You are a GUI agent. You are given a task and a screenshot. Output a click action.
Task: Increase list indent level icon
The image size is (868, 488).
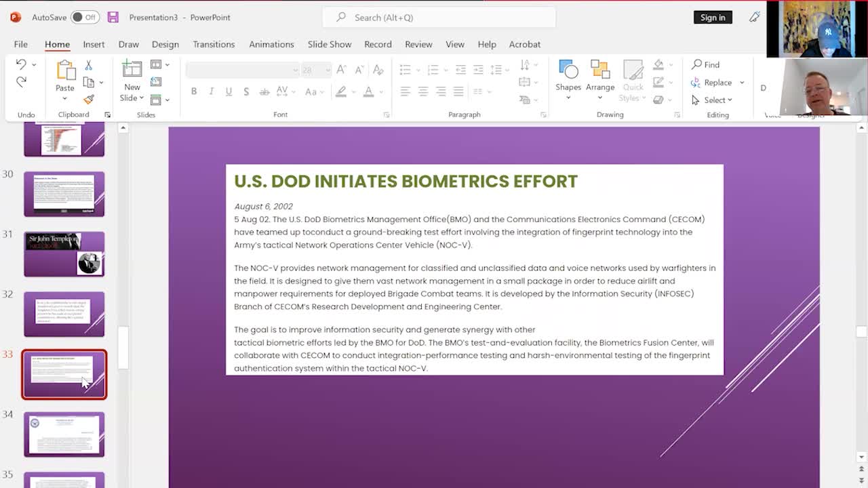(x=478, y=70)
